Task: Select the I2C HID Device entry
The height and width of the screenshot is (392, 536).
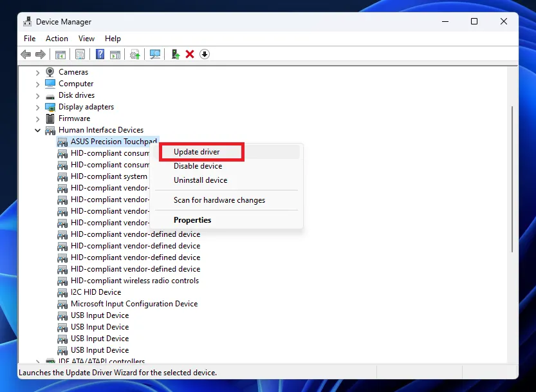Action: point(96,292)
